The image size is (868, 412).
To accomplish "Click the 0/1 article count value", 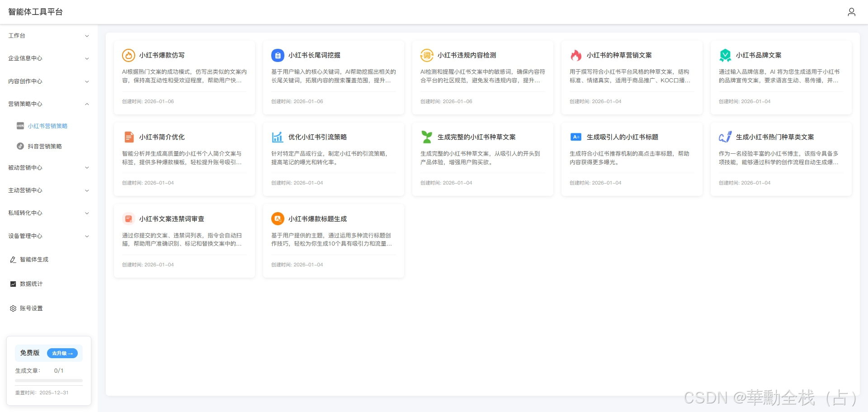I will click(59, 370).
